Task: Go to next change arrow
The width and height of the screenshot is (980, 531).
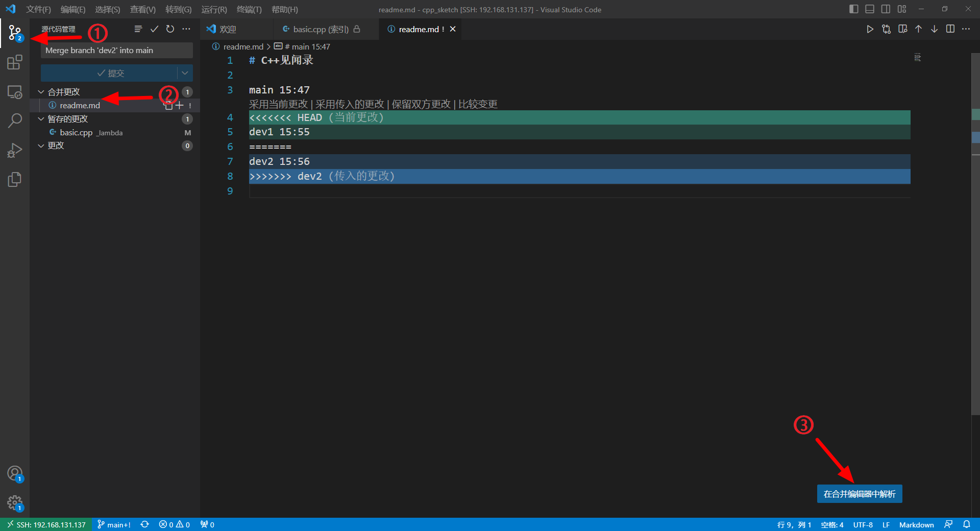Action: [934, 29]
